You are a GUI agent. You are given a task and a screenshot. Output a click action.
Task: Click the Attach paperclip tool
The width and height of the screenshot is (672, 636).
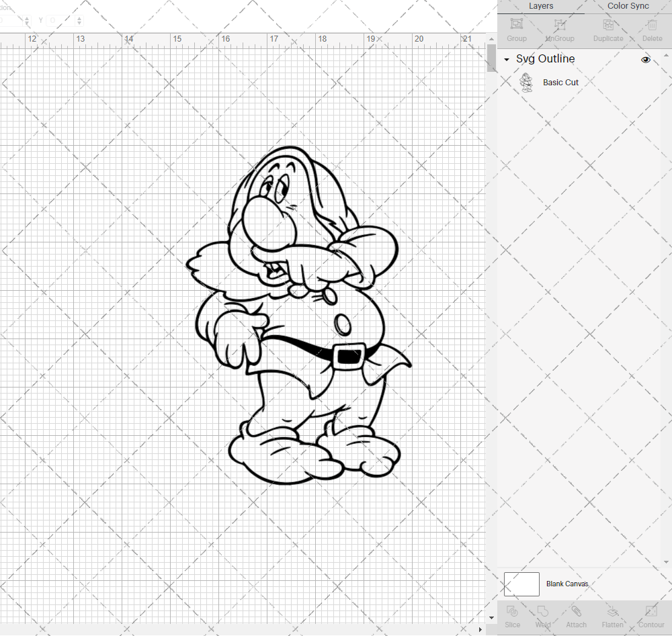click(576, 611)
